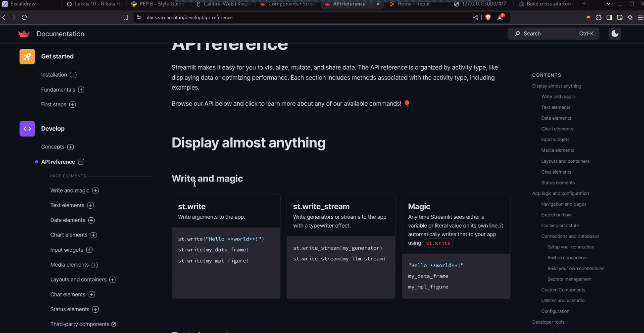Open the tab list dropdown chevron
The width and height of the screenshot is (644, 333).
coord(608,3)
